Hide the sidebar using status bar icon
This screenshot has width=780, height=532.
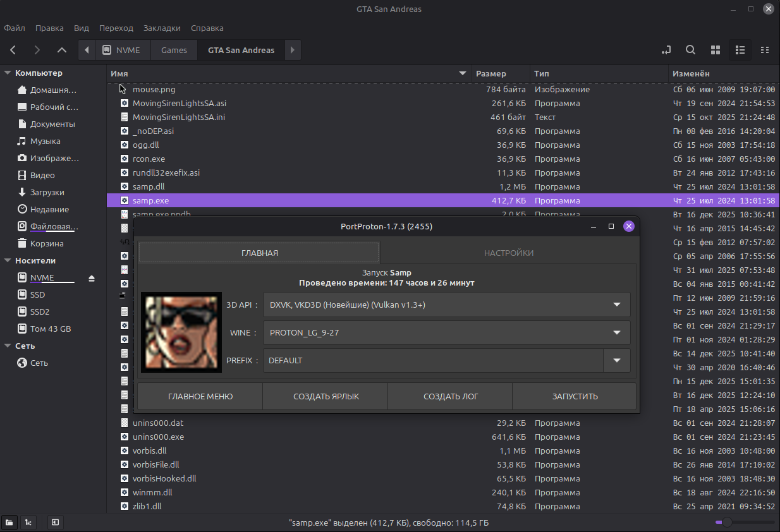(x=56, y=523)
